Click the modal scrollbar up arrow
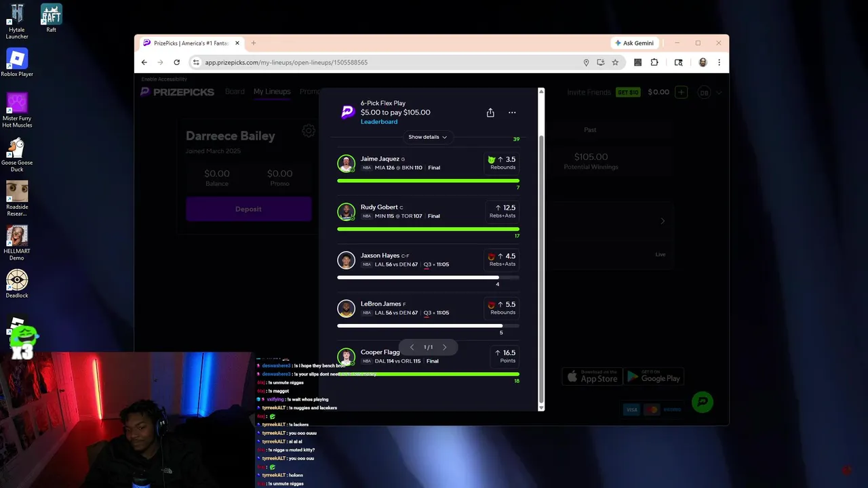Screen dimensions: 868x488 click(540, 91)
